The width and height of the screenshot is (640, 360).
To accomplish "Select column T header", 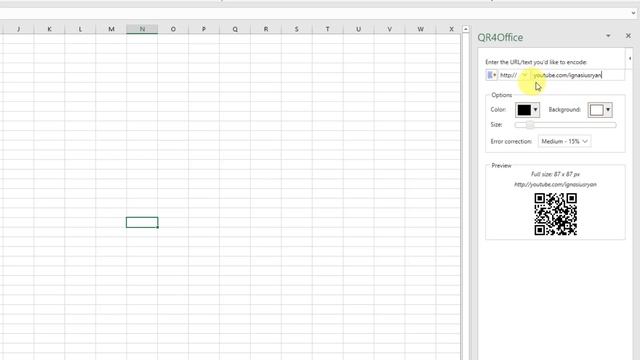I will [x=327, y=29].
